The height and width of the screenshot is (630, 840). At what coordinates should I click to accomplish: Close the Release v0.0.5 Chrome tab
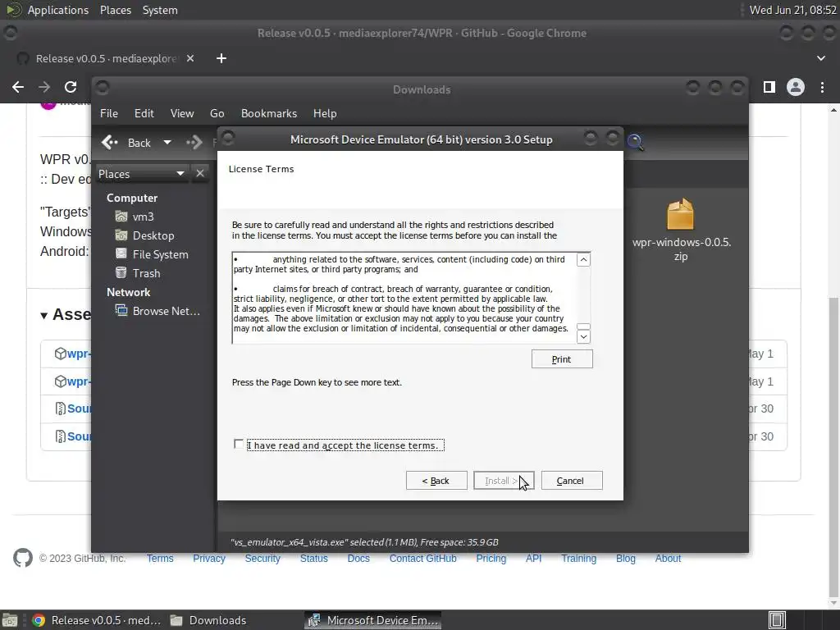click(x=190, y=58)
